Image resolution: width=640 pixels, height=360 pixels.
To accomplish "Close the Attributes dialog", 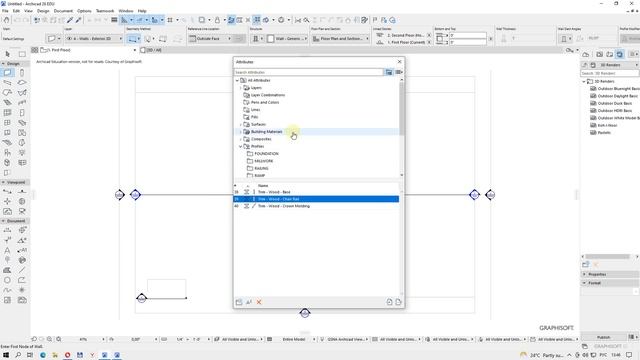I will click(400, 62).
